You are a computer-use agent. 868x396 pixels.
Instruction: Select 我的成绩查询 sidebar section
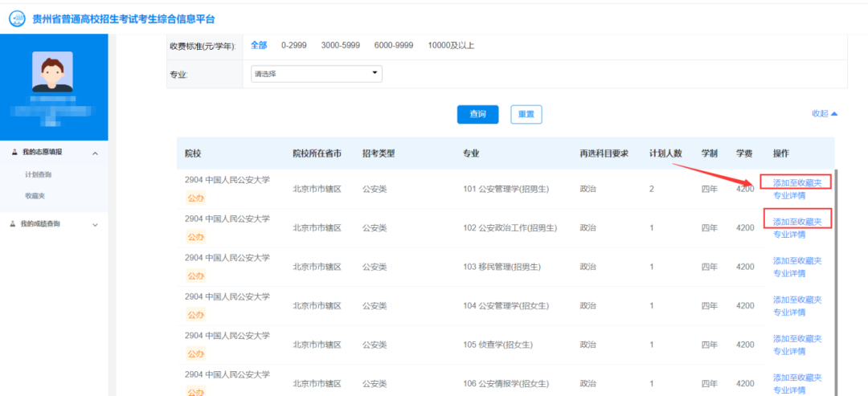[55, 224]
